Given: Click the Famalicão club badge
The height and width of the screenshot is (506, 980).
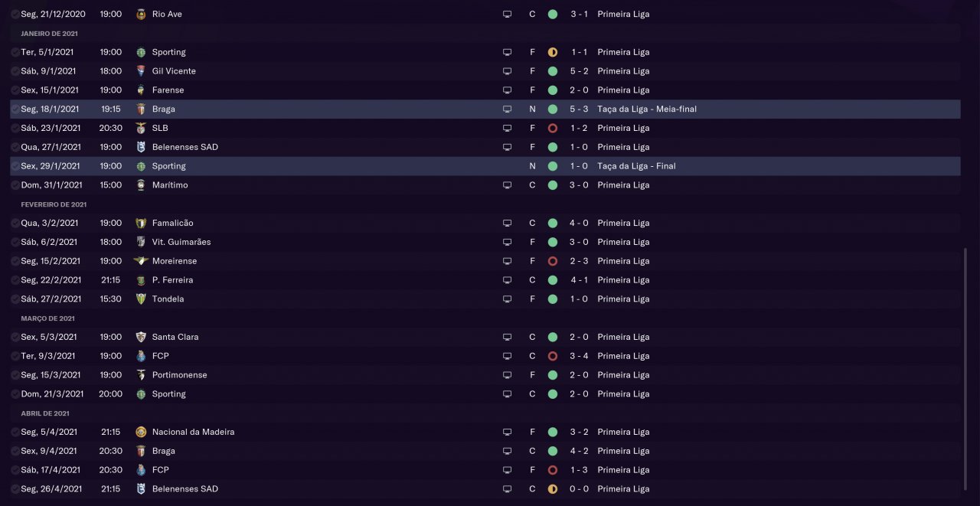Looking at the screenshot, I should (x=140, y=223).
